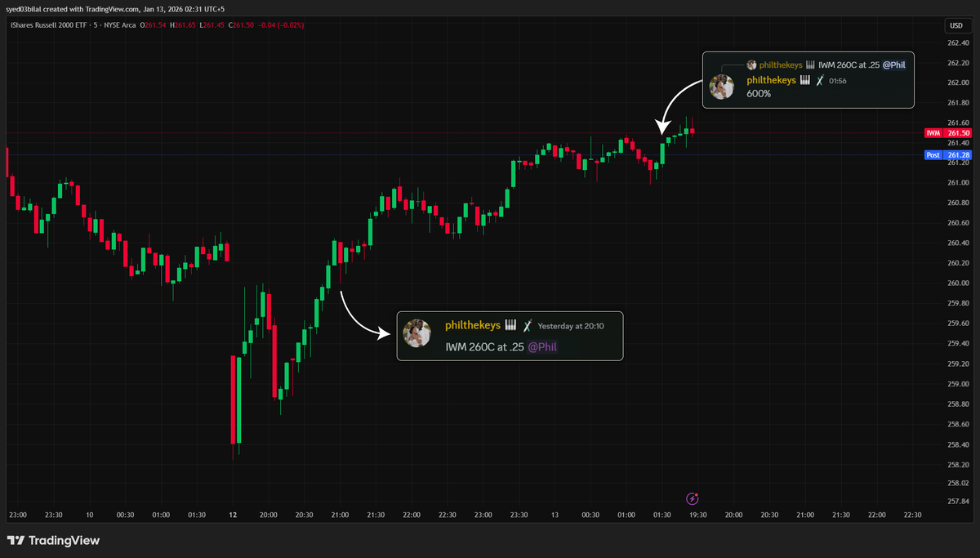
Task: Click the purple @Phil mention in lower message
Action: 542,347
